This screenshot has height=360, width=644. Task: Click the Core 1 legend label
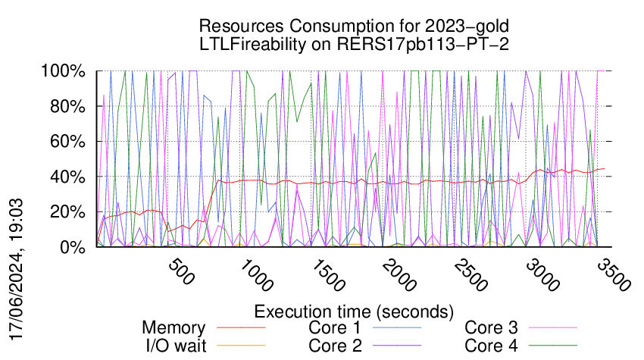pyautogui.click(x=334, y=327)
